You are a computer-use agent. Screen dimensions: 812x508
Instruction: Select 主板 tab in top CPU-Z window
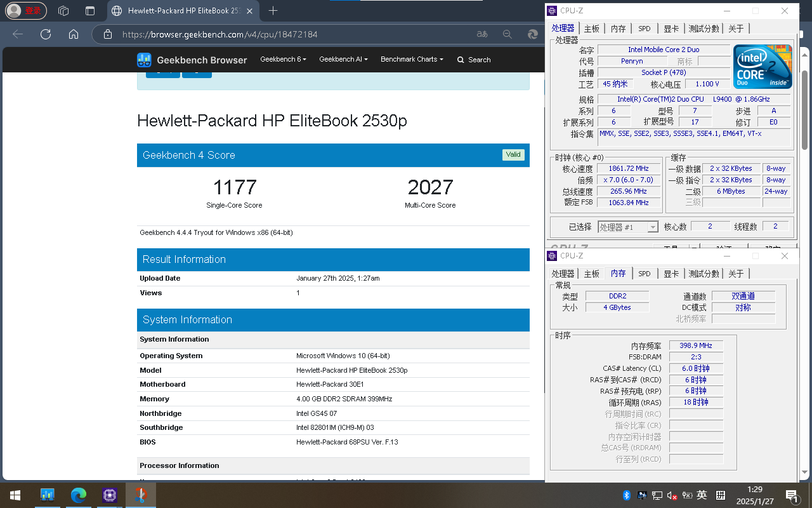592,29
